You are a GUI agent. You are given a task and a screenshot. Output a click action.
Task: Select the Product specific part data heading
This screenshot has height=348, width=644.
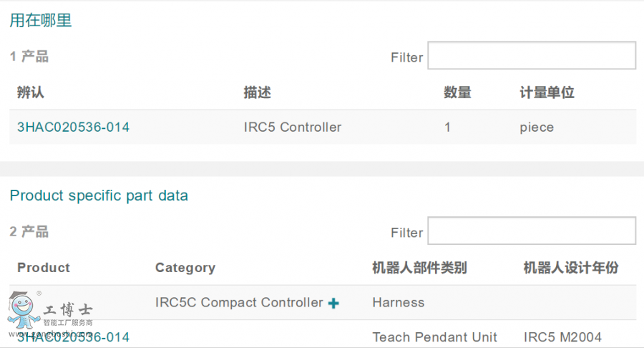[x=99, y=195]
